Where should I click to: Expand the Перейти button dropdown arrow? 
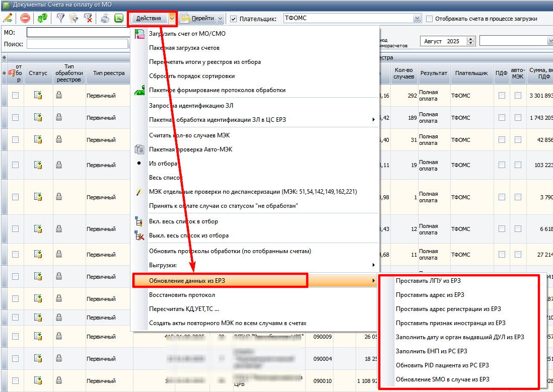point(220,19)
